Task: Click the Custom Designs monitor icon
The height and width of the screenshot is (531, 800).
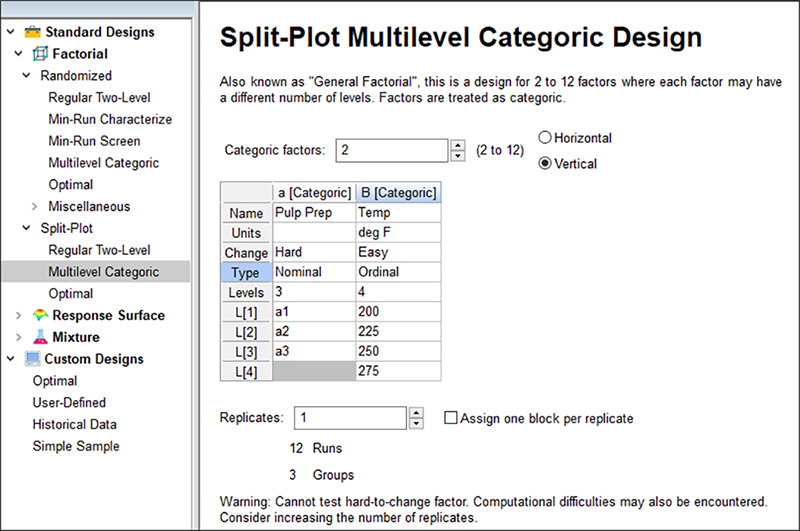Action: coord(32,359)
